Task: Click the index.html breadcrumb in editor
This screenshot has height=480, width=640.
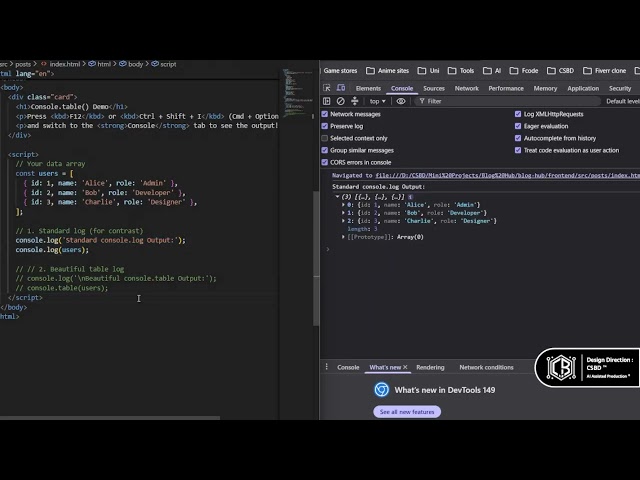Action: point(60,64)
